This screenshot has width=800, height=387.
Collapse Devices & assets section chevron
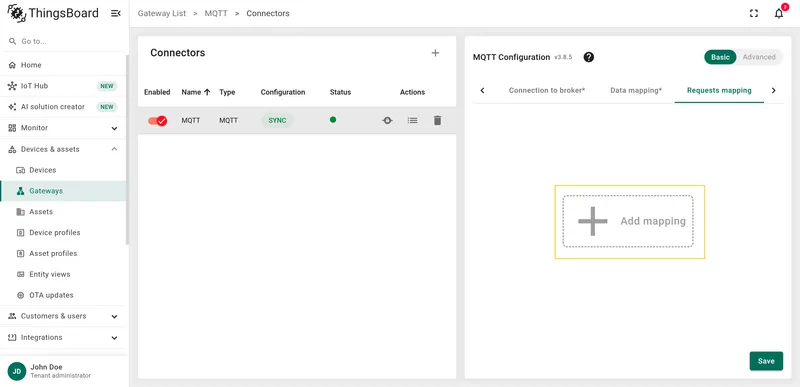pos(114,149)
